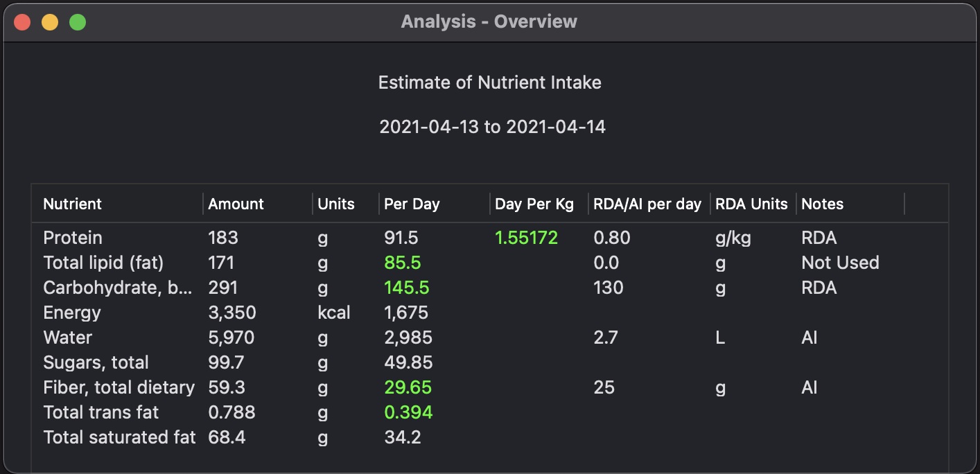Click the Notes column header
This screenshot has height=474, width=980.
(x=823, y=204)
